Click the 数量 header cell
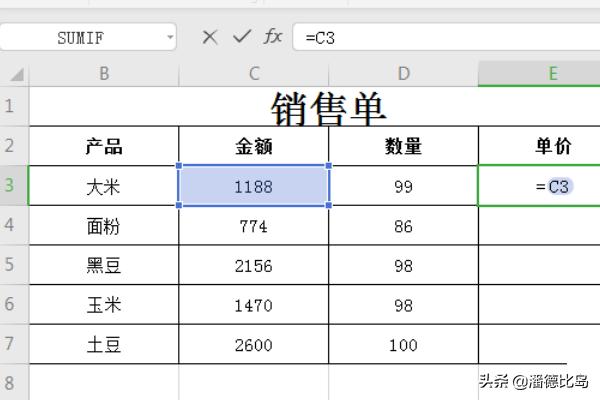 (403, 146)
